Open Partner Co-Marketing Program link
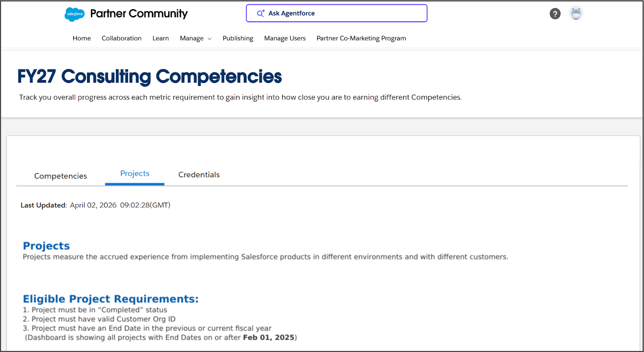 click(x=361, y=38)
